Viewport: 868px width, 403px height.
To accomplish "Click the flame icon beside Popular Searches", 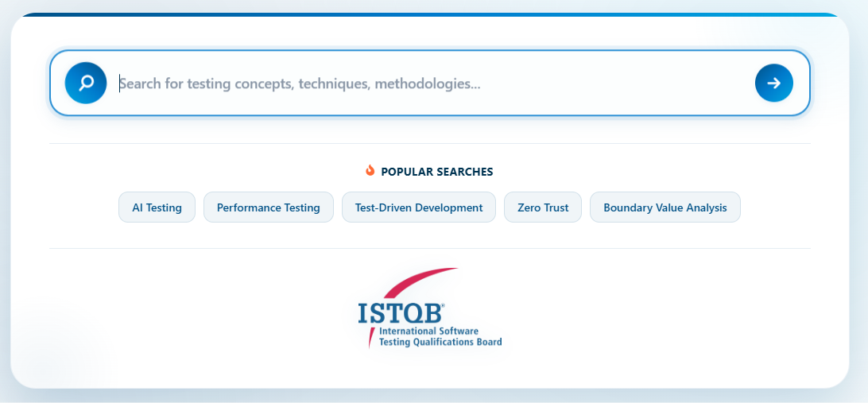I will [370, 170].
